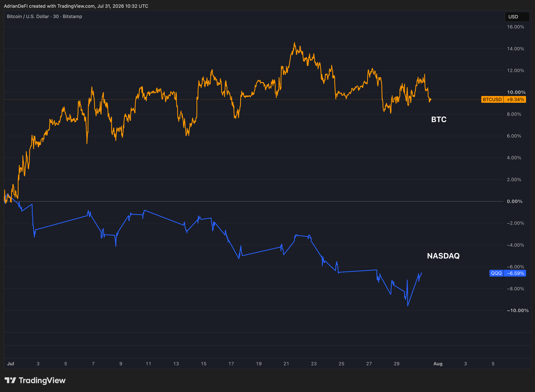This screenshot has height=392, width=535.
Task: Click the 10.00% level on price scale
Action: 516,92
